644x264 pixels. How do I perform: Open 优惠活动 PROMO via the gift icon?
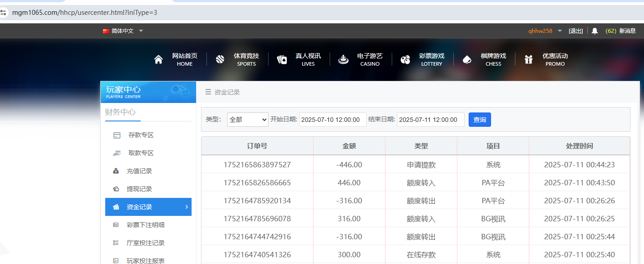click(x=528, y=59)
